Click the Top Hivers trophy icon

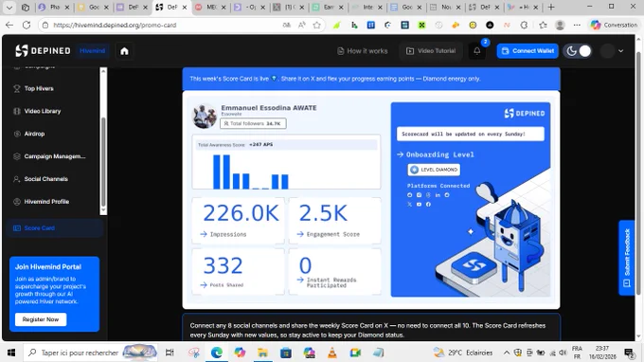pyautogui.click(x=17, y=88)
